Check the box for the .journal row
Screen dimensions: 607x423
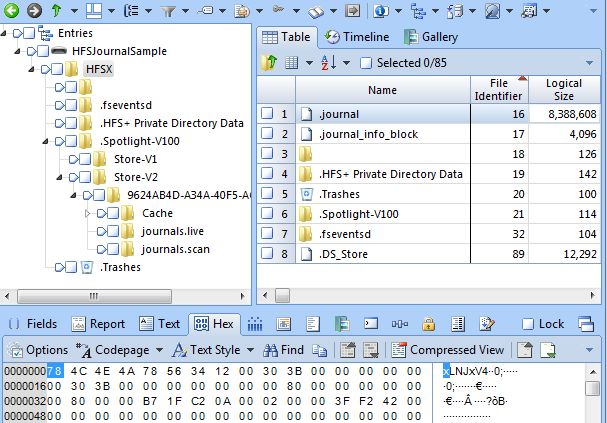[267, 113]
